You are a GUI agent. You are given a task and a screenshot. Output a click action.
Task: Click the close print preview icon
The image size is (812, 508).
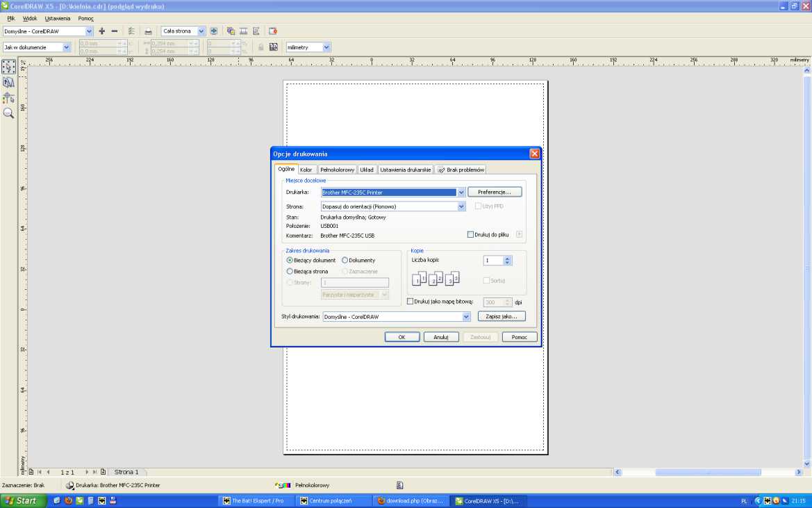pos(273,31)
